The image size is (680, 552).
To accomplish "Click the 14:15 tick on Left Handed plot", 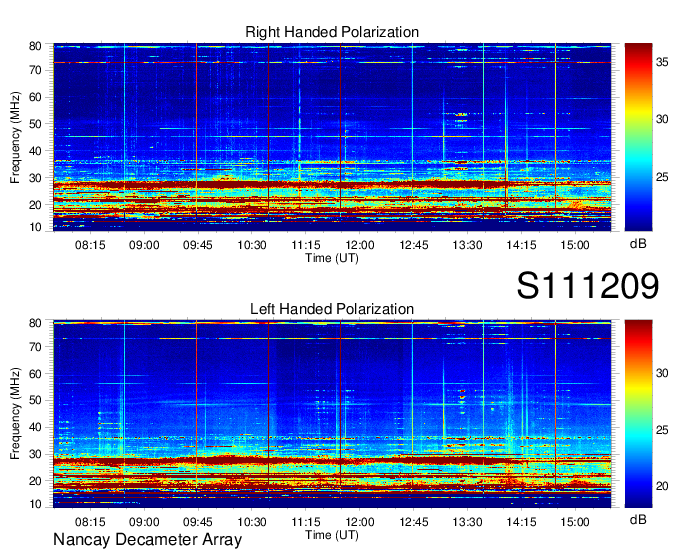I will tap(521, 522).
